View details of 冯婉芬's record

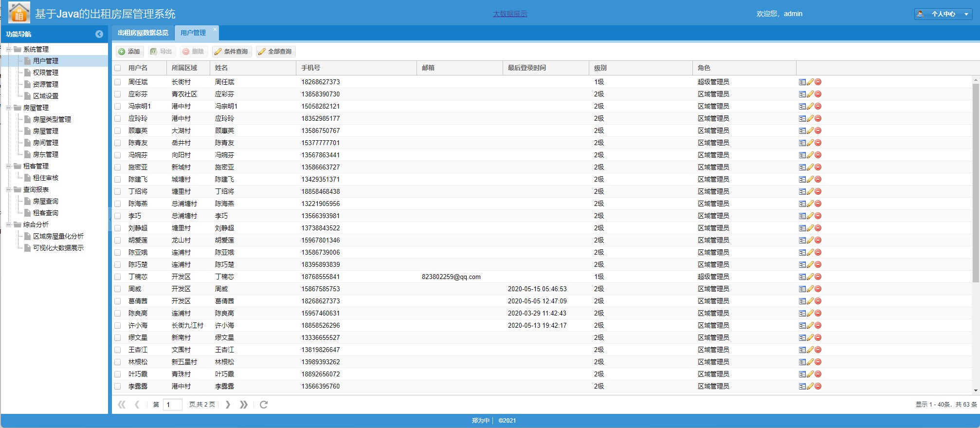pos(802,155)
